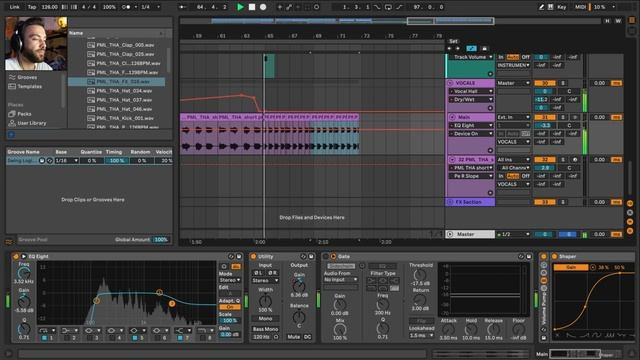Click EQ Eight save preset icon
The image size is (640, 360).
pyautogui.click(x=239, y=256)
